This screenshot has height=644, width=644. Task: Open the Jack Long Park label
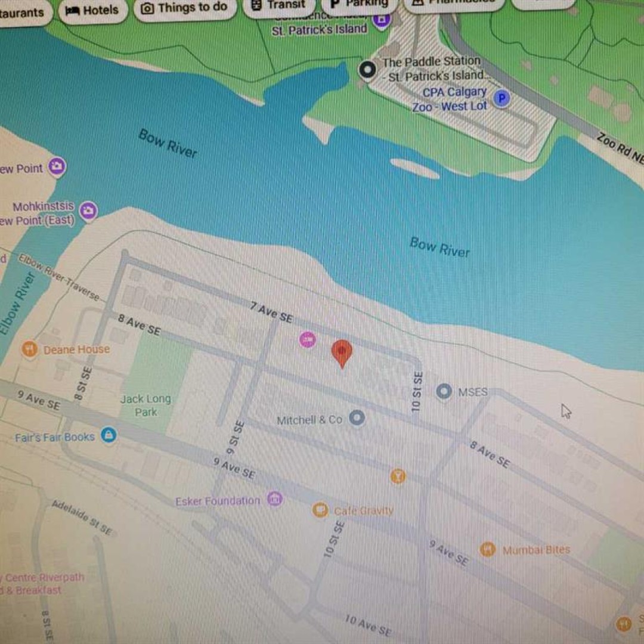(x=146, y=405)
